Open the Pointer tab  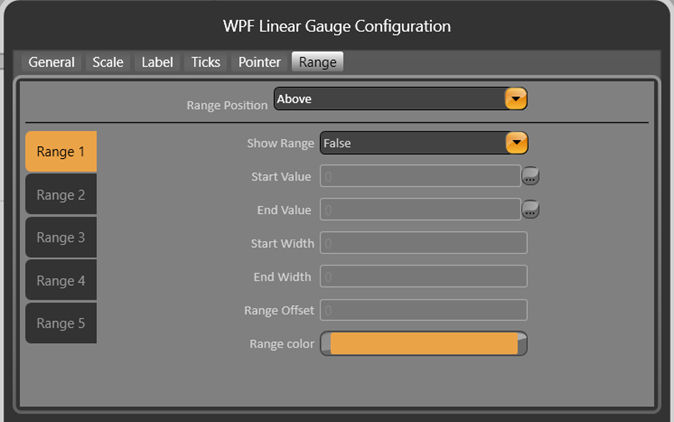tap(259, 62)
